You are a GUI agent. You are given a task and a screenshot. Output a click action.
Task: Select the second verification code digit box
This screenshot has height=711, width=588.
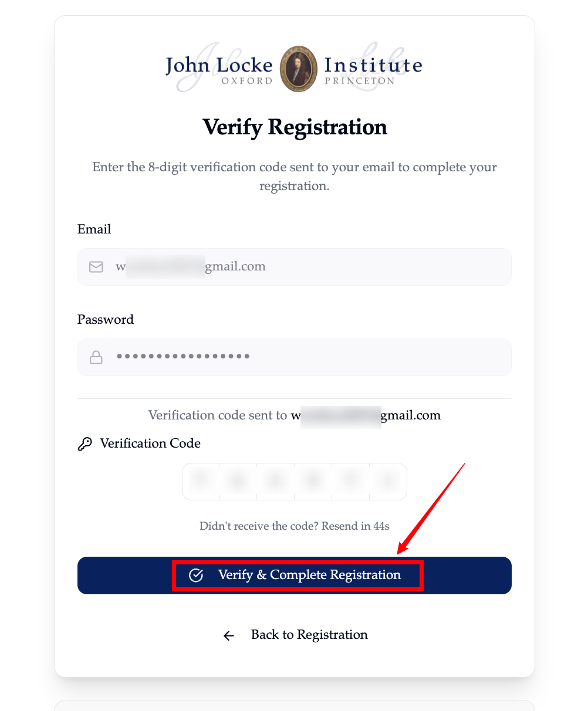point(238,482)
